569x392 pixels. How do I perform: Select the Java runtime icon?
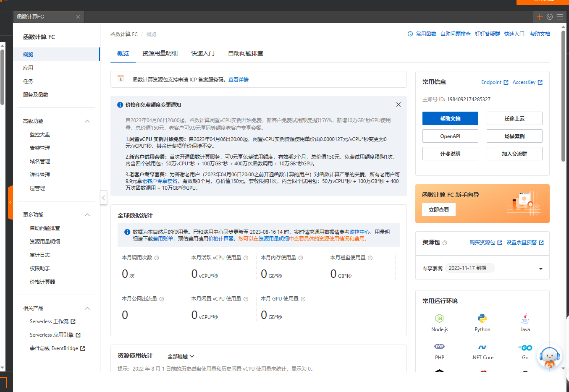click(x=525, y=318)
